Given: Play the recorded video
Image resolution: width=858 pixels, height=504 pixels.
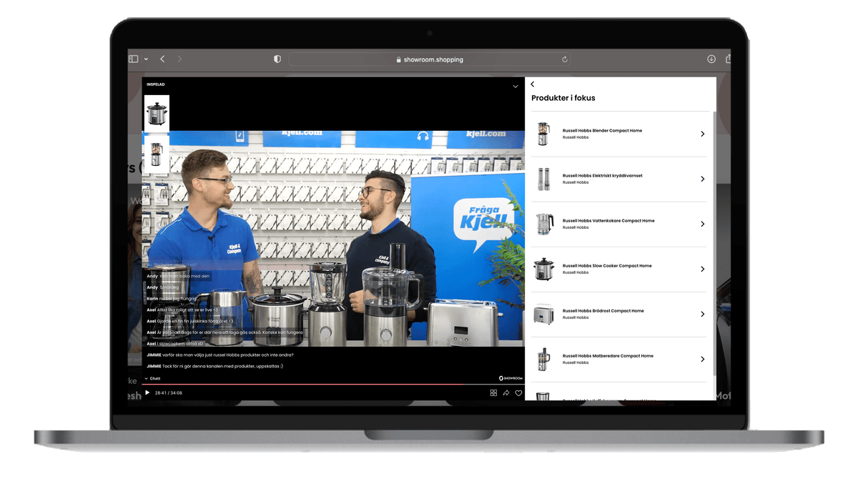Looking at the screenshot, I should (147, 392).
